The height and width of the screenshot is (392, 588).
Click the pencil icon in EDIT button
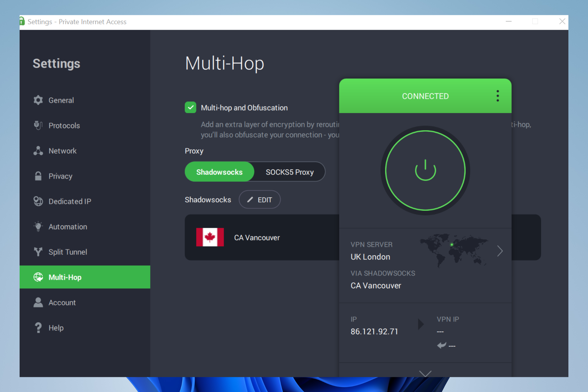[x=250, y=200]
